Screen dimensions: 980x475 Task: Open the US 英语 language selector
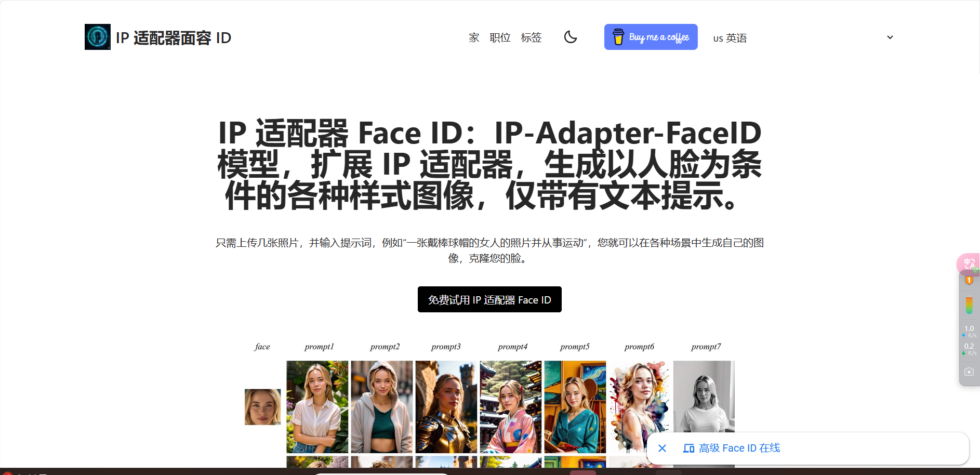pos(730,37)
